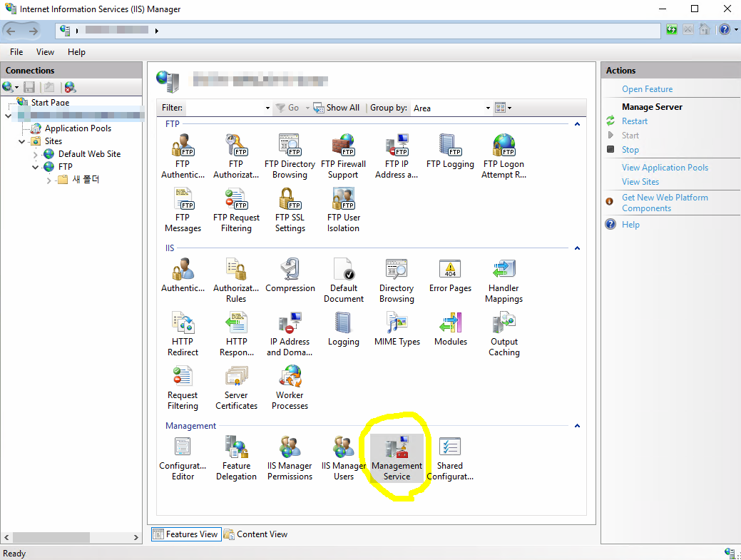Open IIS Manager Permissions
This screenshot has height=560, width=741.
[290, 458]
